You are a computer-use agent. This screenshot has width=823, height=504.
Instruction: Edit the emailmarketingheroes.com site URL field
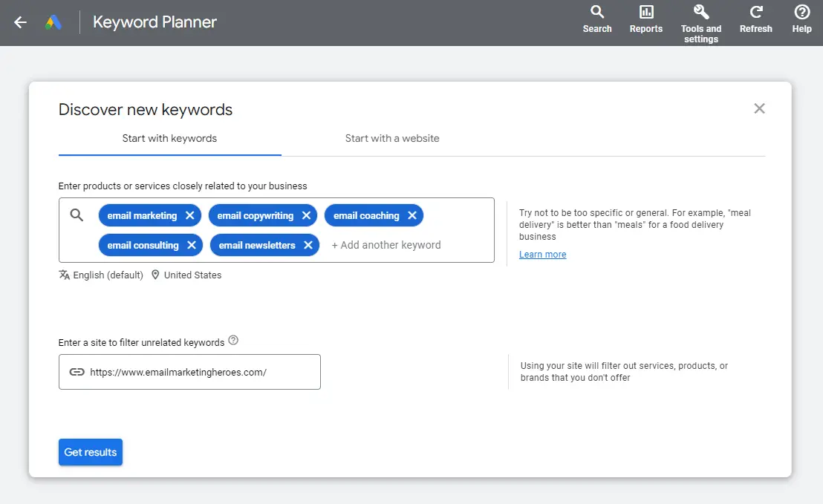point(189,372)
